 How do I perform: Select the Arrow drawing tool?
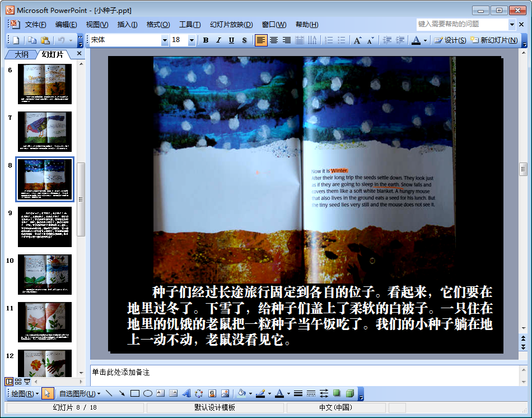(x=122, y=393)
